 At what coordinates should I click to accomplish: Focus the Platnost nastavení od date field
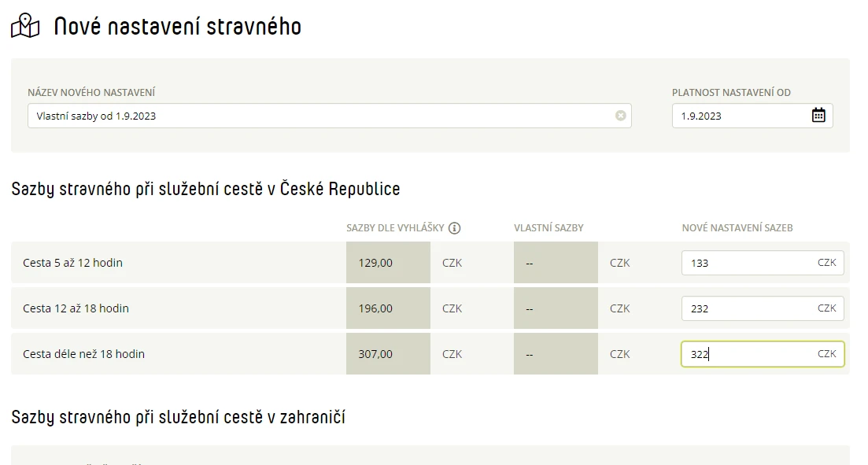point(752,116)
